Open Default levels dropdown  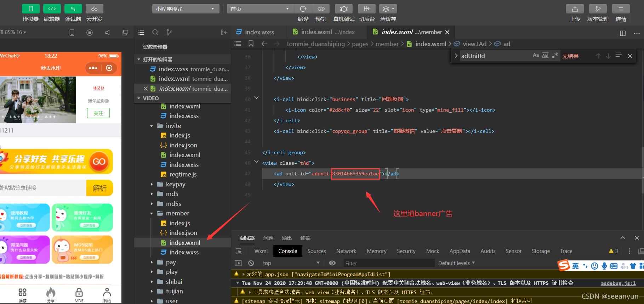click(x=456, y=263)
